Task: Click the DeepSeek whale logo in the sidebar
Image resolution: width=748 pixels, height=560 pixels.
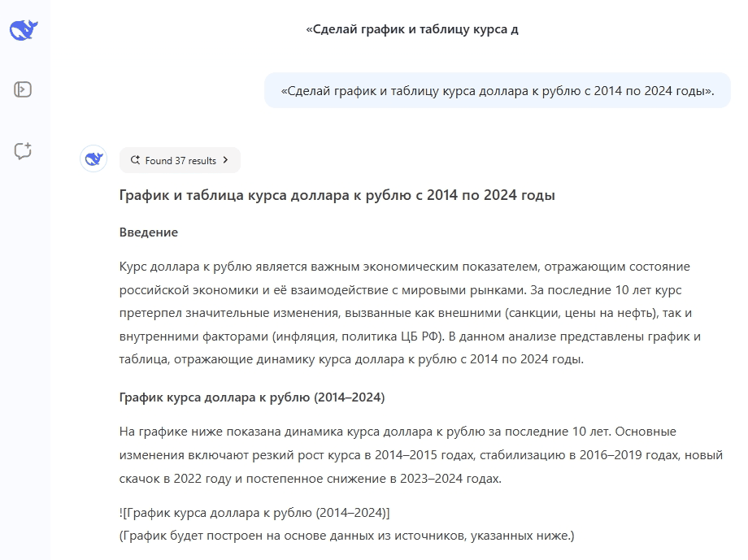Action: point(23,28)
